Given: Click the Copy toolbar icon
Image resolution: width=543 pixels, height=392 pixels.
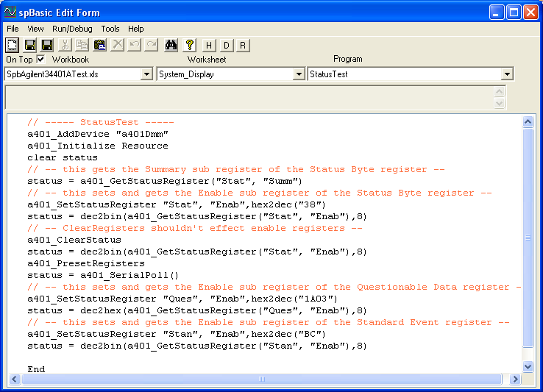Looking at the screenshot, I should pyautogui.click(x=82, y=45).
